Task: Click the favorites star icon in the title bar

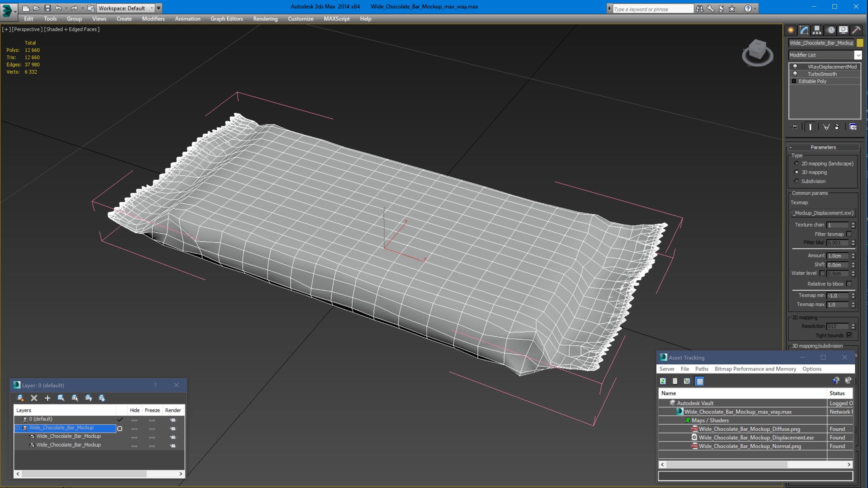Action: coord(732,9)
